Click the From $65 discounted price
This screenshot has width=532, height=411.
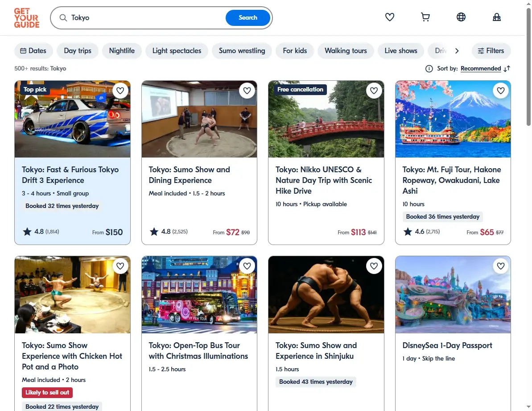coord(485,232)
